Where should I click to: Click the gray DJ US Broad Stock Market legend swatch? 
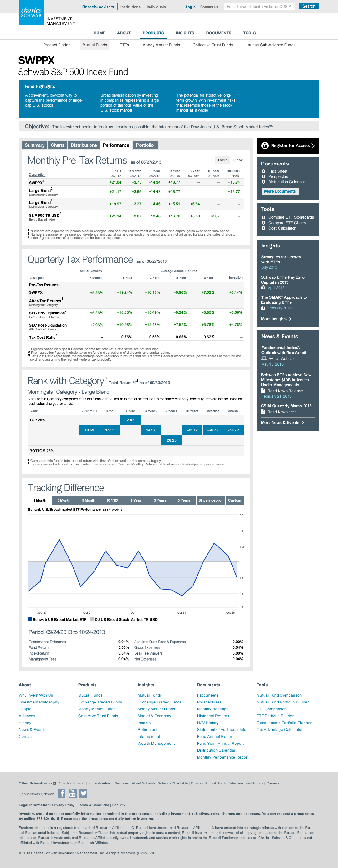[92, 619]
